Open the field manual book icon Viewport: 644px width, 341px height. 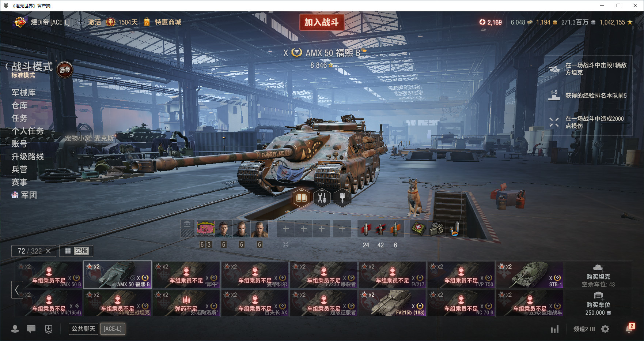coord(302,198)
